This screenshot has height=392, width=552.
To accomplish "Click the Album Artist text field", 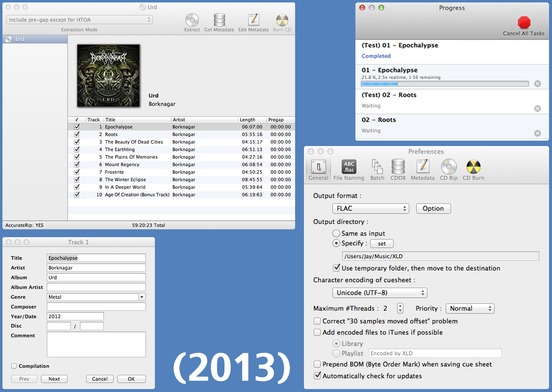I will (97, 287).
